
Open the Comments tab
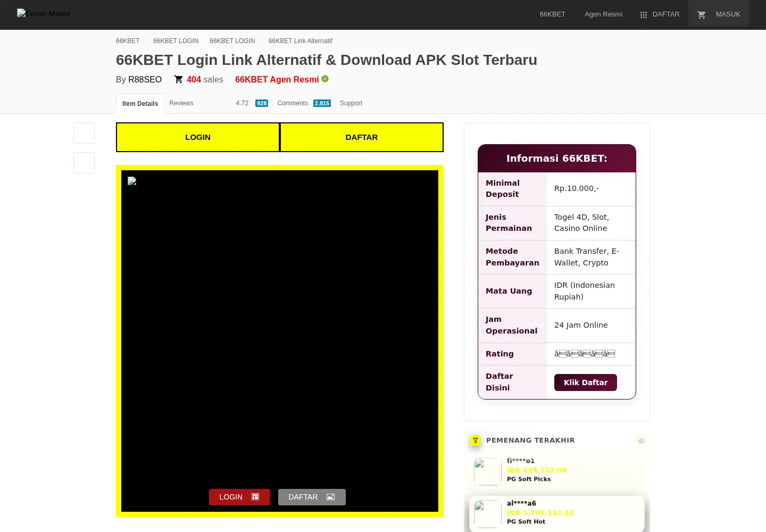tap(293, 103)
